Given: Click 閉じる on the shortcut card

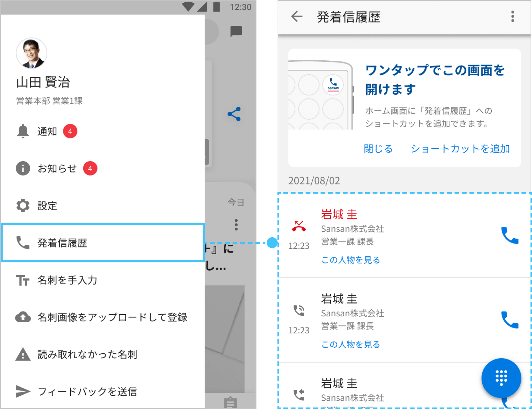Looking at the screenshot, I should pyautogui.click(x=378, y=149).
